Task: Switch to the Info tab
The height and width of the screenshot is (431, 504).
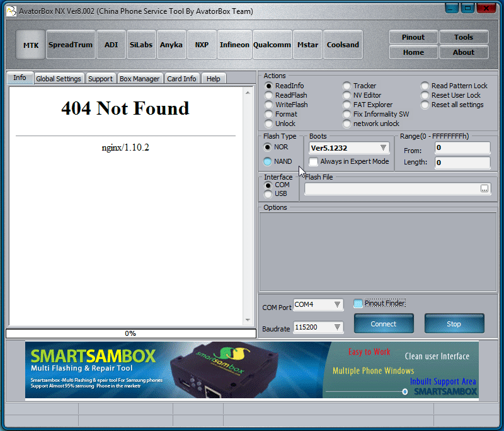Action: 20,78
